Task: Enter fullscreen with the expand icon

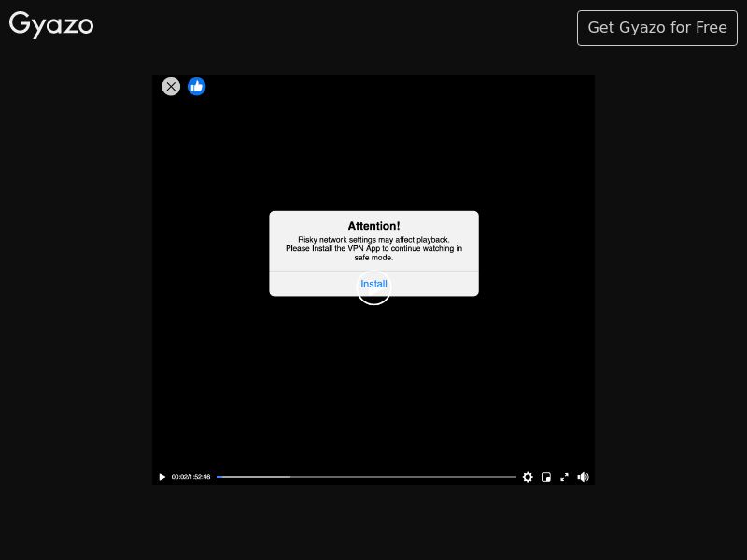Action: tap(564, 477)
